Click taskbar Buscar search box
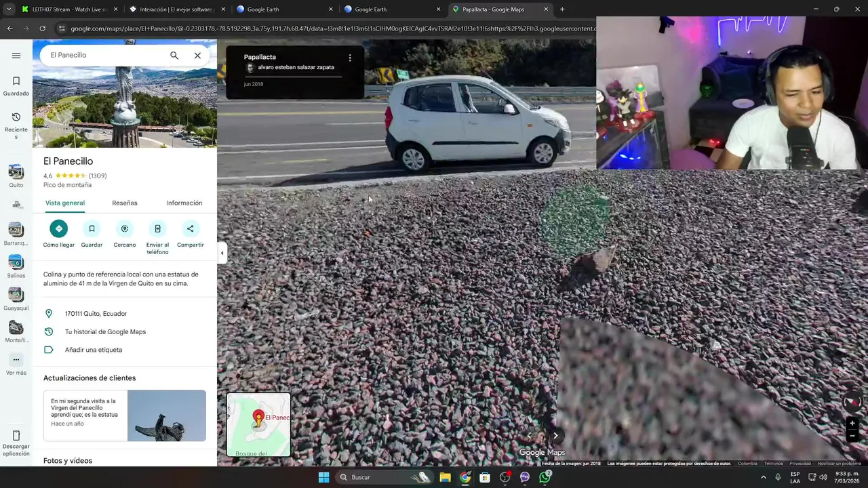The image size is (868, 488). 384,477
